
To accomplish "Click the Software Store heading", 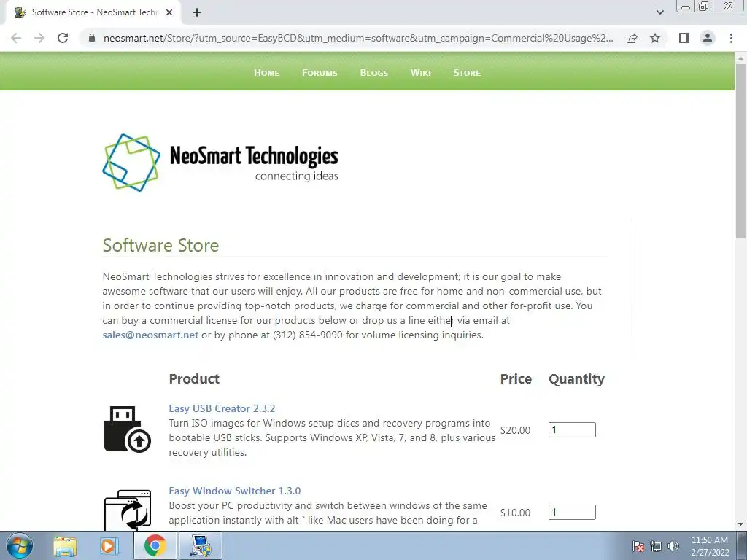I will (160, 245).
